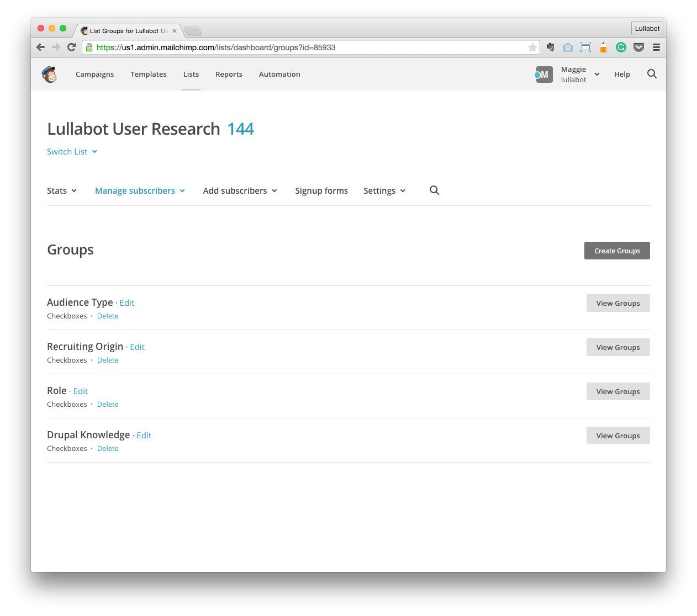
Task: Edit the Role group
Action: point(81,391)
